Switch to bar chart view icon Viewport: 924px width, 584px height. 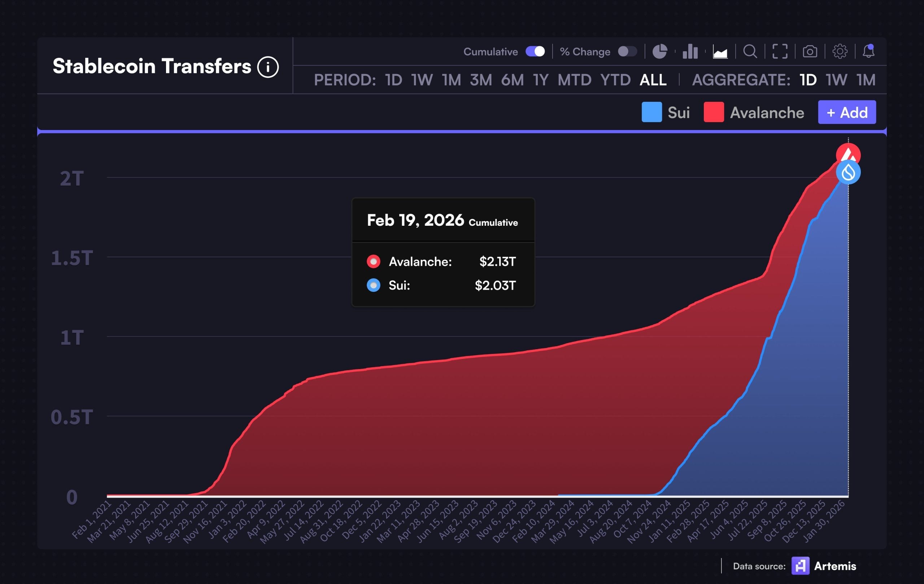click(x=690, y=51)
